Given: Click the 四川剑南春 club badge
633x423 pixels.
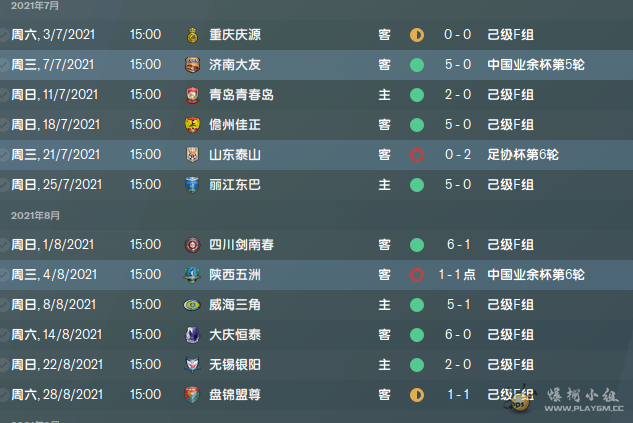Looking at the screenshot, I should [192, 245].
